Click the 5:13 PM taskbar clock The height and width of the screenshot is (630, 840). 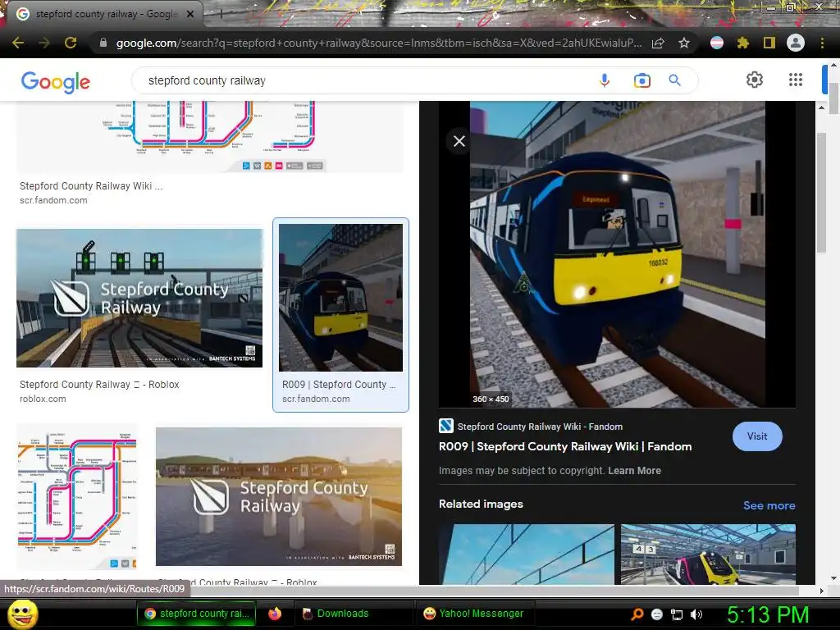(768, 614)
